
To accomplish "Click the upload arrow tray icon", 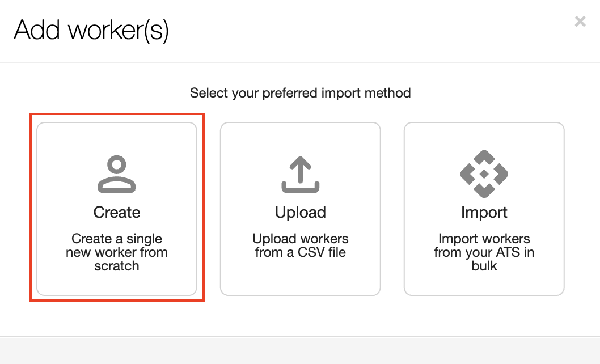I will [301, 175].
